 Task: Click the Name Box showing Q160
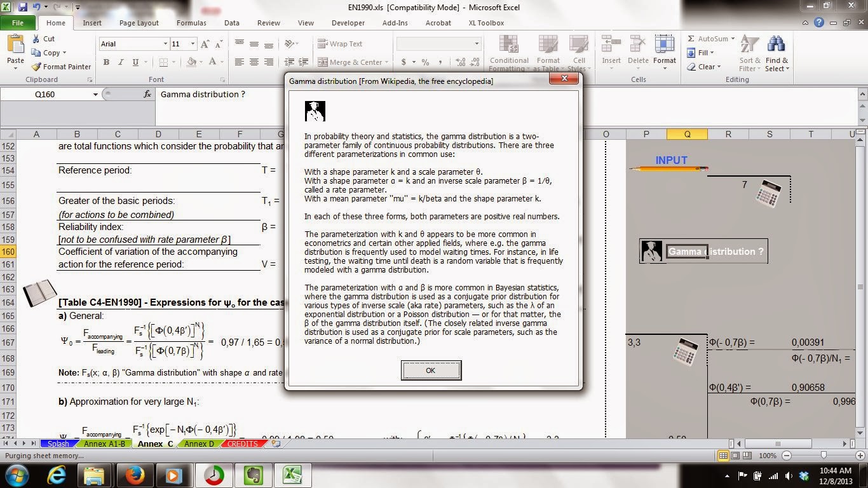(50, 94)
